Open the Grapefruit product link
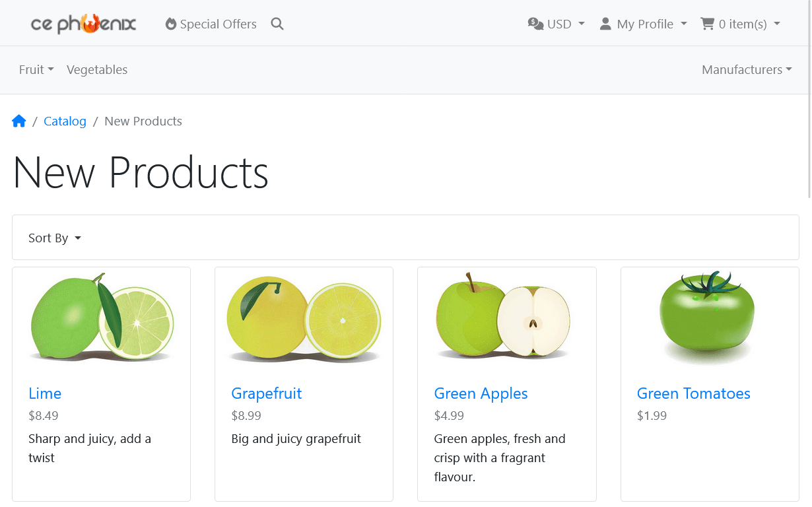This screenshot has width=812, height=507. click(266, 393)
